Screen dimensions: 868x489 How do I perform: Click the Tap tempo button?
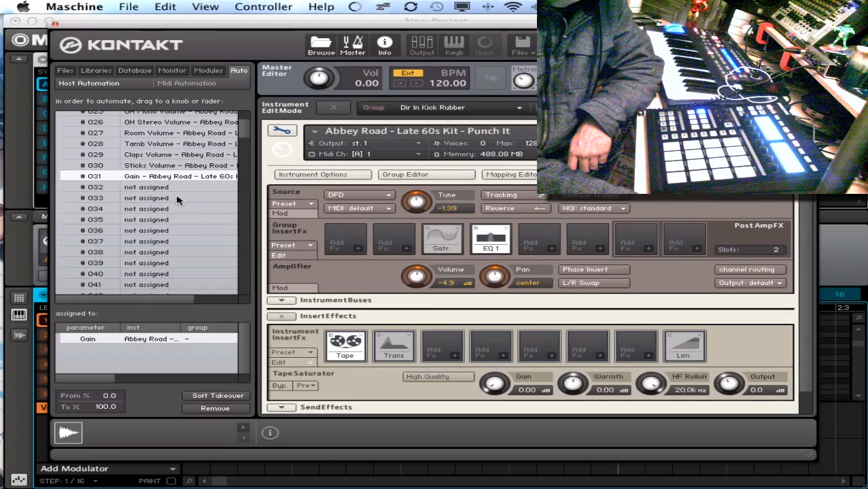pos(491,78)
